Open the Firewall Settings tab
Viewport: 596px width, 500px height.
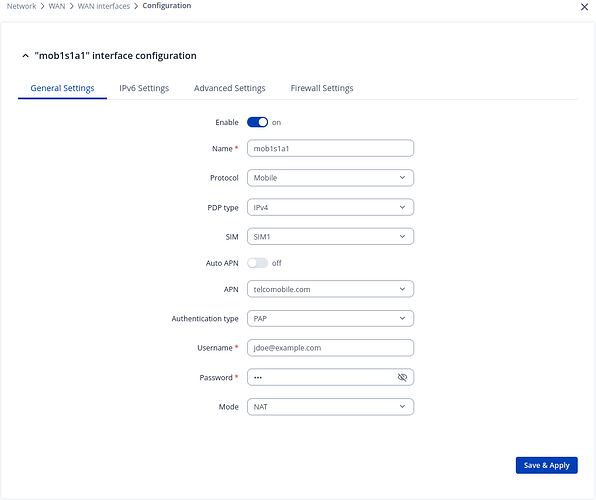(322, 88)
